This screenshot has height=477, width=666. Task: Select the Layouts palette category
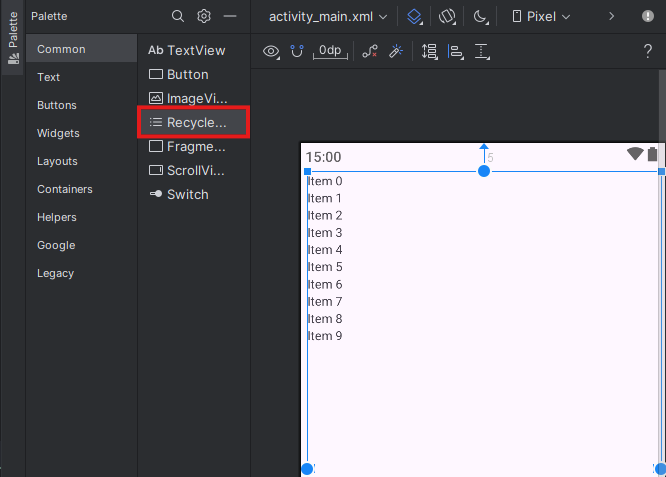(x=57, y=161)
